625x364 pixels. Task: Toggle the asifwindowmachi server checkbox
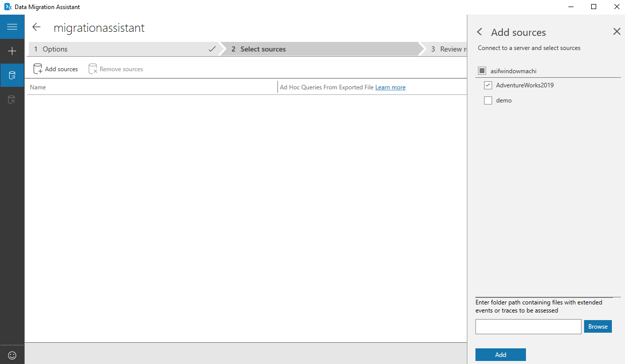click(482, 71)
